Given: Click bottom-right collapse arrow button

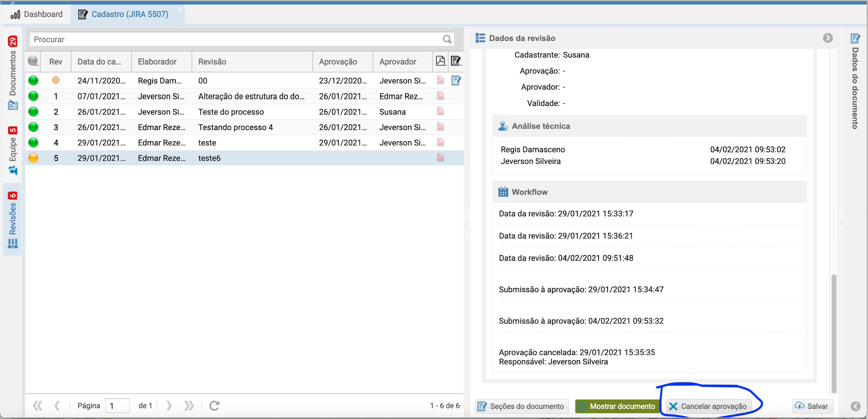Looking at the screenshot, I should 855,406.
